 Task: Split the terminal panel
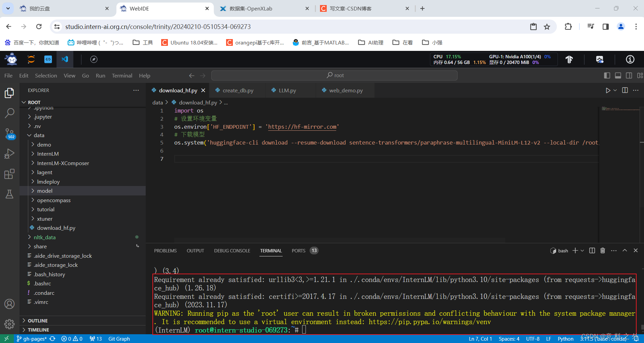[x=592, y=250]
